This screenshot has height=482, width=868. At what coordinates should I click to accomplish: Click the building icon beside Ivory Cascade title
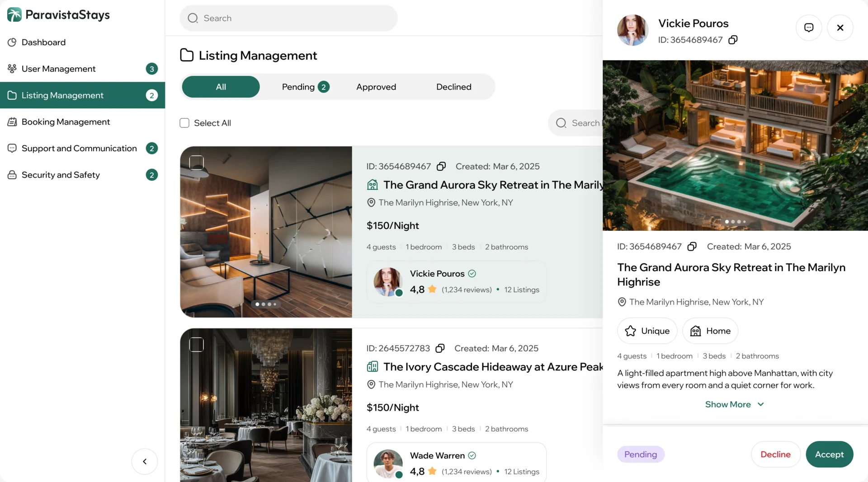click(x=373, y=367)
